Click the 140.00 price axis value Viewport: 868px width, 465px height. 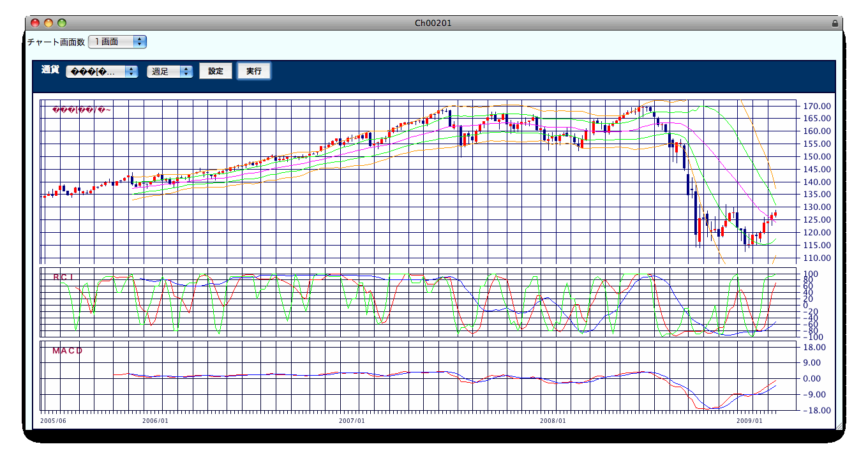[817, 182]
